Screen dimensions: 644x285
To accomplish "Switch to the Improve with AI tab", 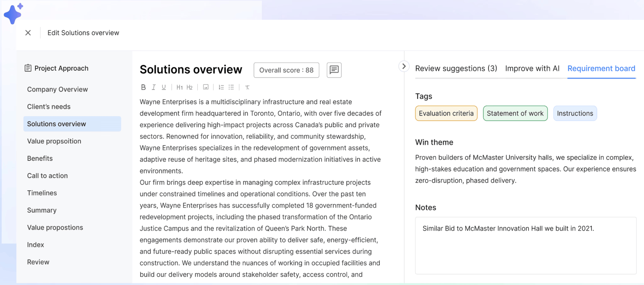I will click(532, 68).
